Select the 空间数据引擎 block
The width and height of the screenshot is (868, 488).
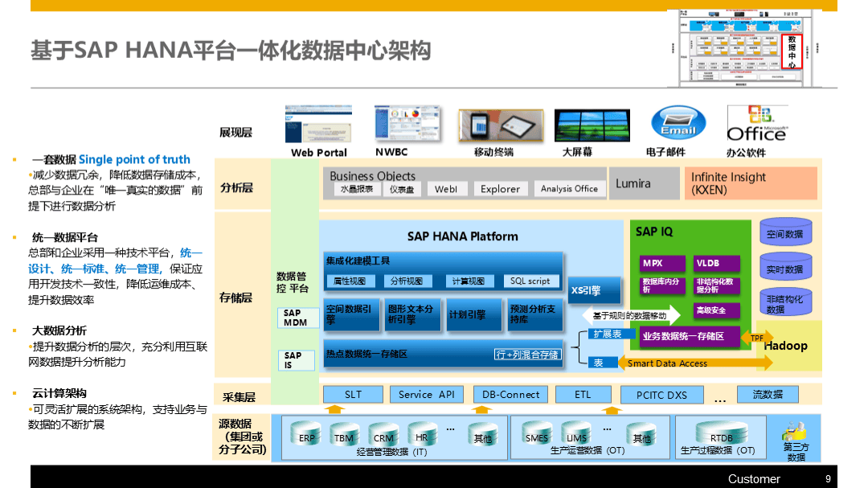pos(351,314)
